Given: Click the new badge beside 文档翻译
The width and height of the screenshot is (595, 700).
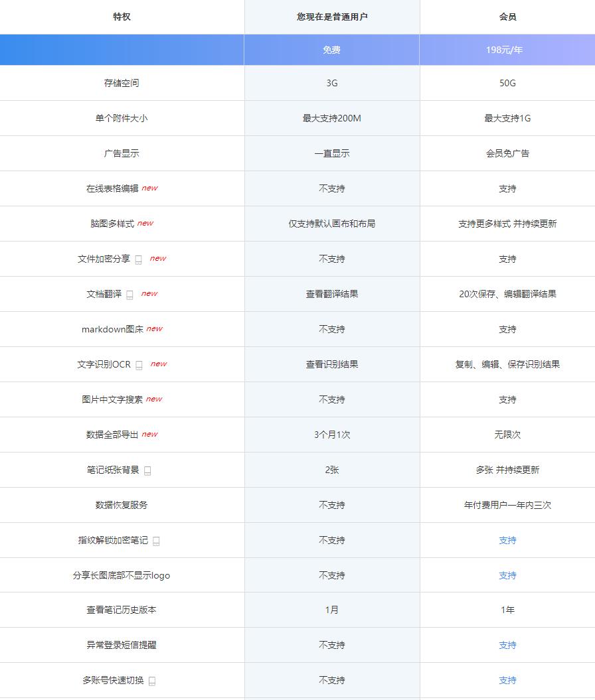Looking at the screenshot, I should point(149,293).
